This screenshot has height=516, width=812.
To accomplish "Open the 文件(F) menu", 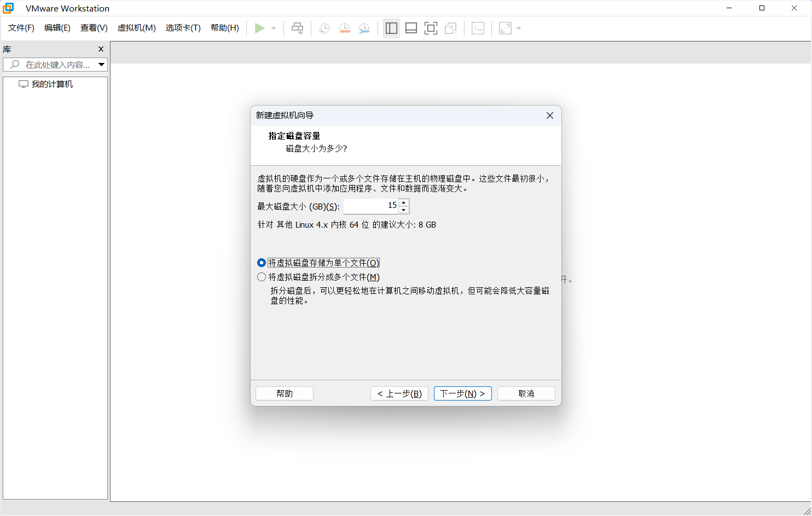I will (x=21, y=28).
